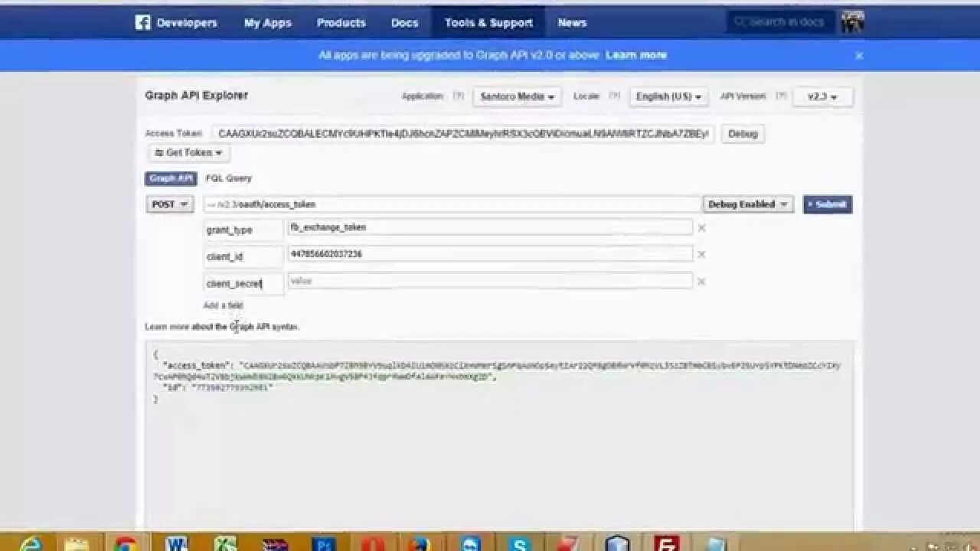The height and width of the screenshot is (551, 980).
Task: Open the user profile avatar
Action: point(852,21)
